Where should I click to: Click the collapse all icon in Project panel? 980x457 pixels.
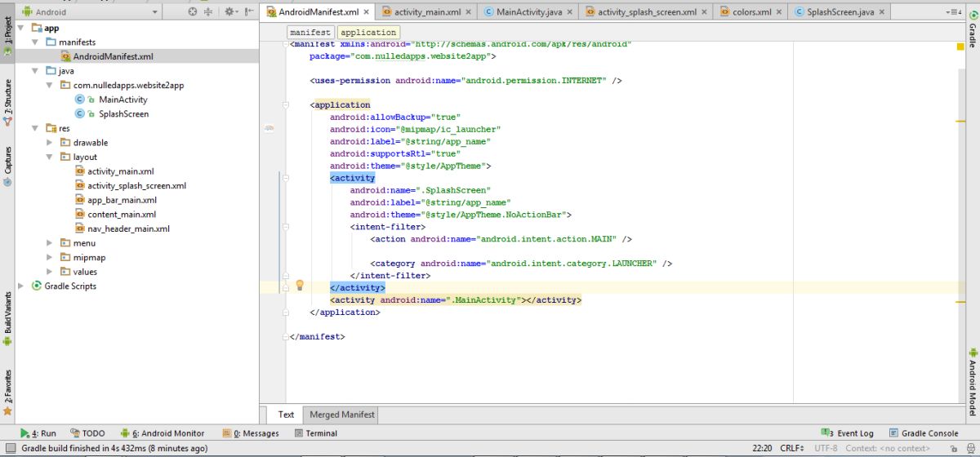[208, 11]
